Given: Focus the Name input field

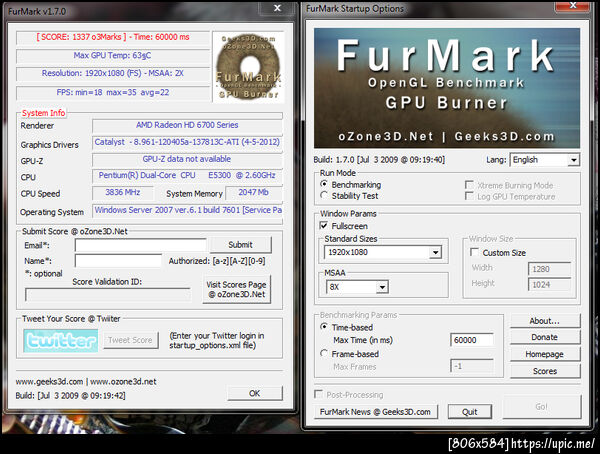Looking at the screenshot, I should (x=118, y=261).
